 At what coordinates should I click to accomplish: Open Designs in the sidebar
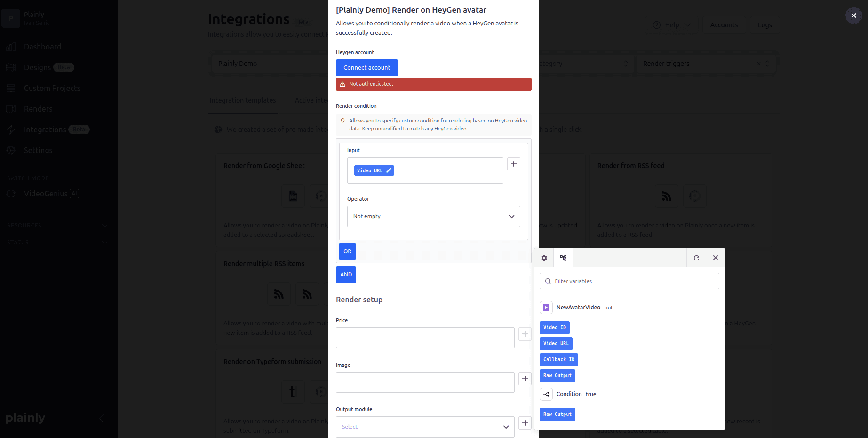pyautogui.click(x=37, y=67)
